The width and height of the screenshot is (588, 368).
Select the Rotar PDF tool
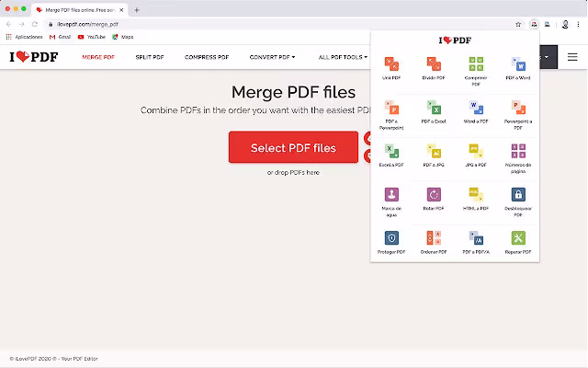[434, 199]
